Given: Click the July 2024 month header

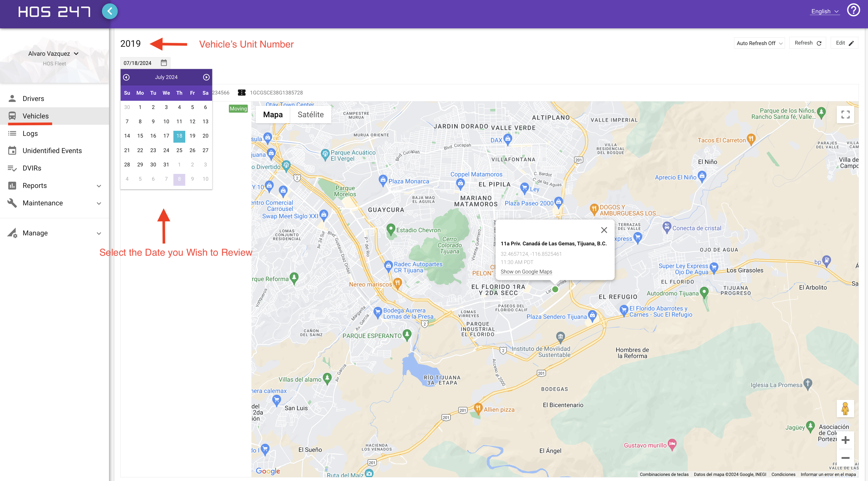Looking at the screenshot, I should (166, 77).
